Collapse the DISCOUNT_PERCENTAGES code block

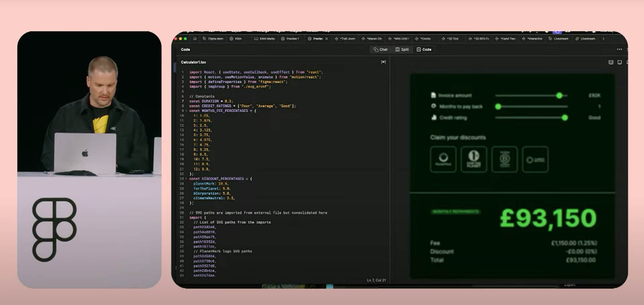pyautogui.click(x=186, y=179)
